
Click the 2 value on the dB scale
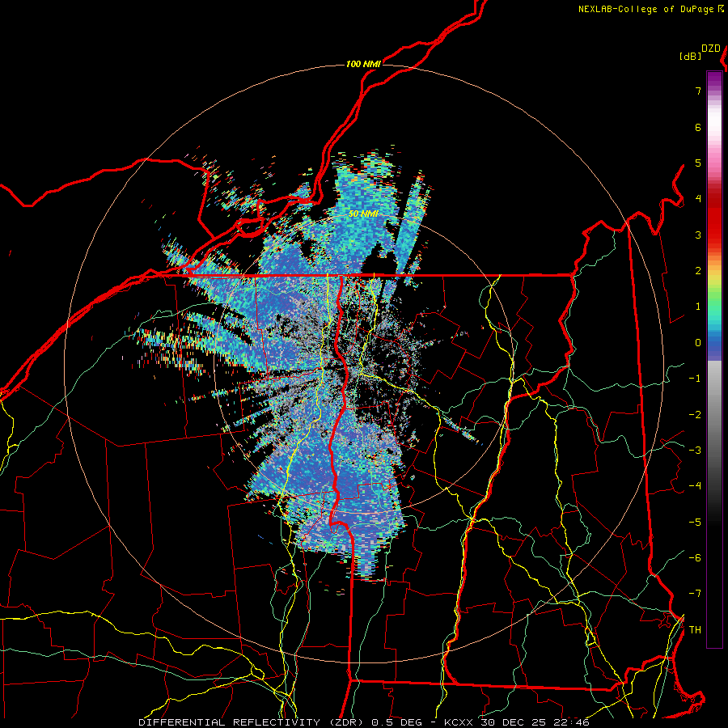point(698,271)
